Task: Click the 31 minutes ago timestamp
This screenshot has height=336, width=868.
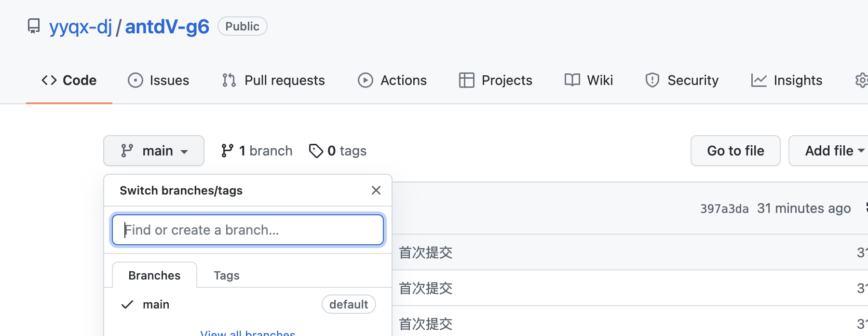Action: pyautogui.click(x=804, y=208)
